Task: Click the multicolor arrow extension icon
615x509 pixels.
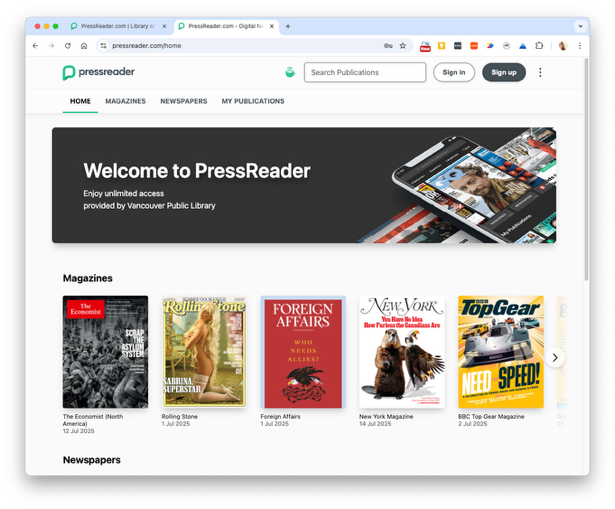Action: [490, 46]
